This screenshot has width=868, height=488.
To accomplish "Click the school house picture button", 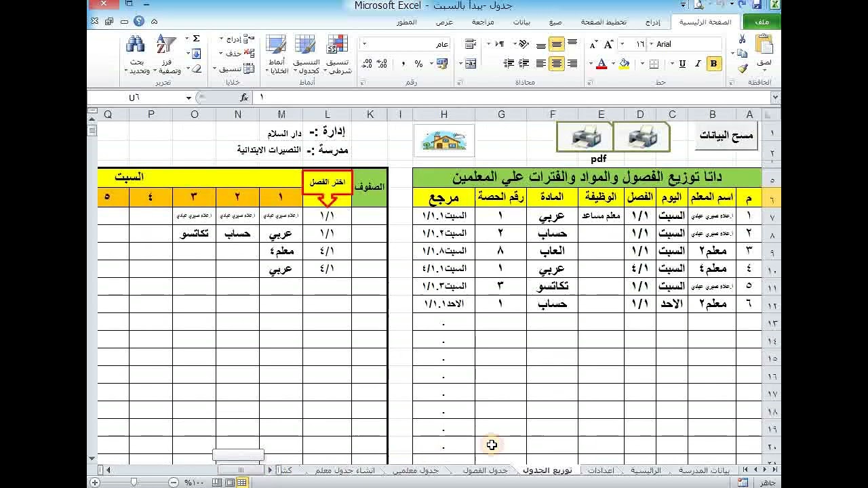I will click(x=444, y=140).
